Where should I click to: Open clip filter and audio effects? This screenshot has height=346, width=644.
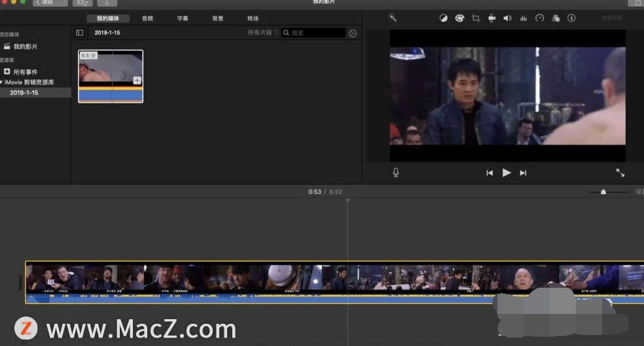tap(556, 18)
